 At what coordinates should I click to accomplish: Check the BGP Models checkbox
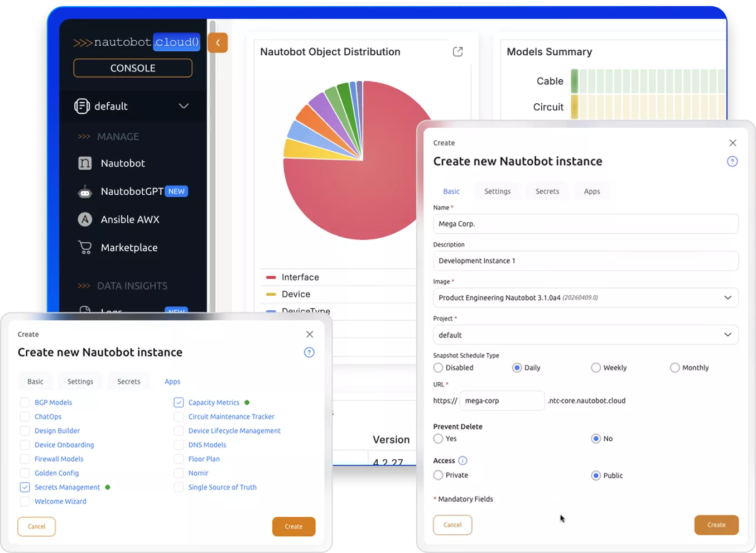pyautogui.click(x=25, y=402)
